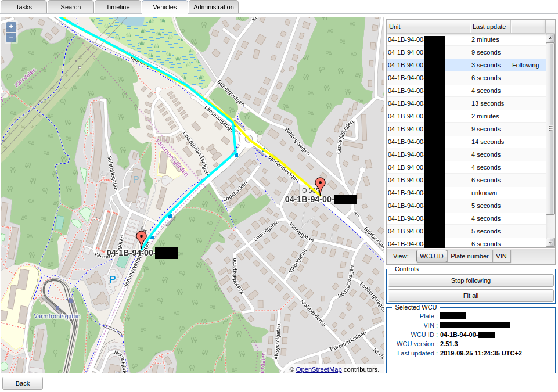Image resolution: width=558 pixels, height=392 pixels.
Task: Open the Timeline tab
Action: tap(118, 7)
